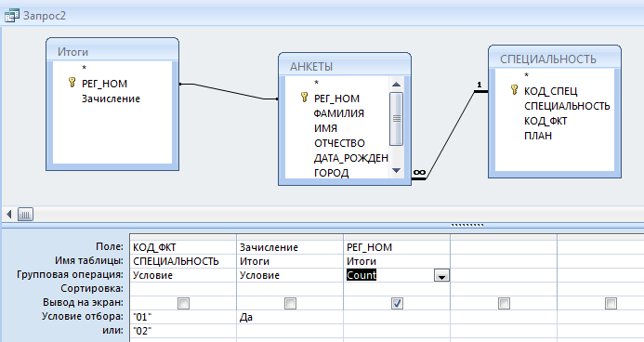Select relationship line between АНКЕТЫ and СПЕЦИАЛЬНОСТЬ

450,135
